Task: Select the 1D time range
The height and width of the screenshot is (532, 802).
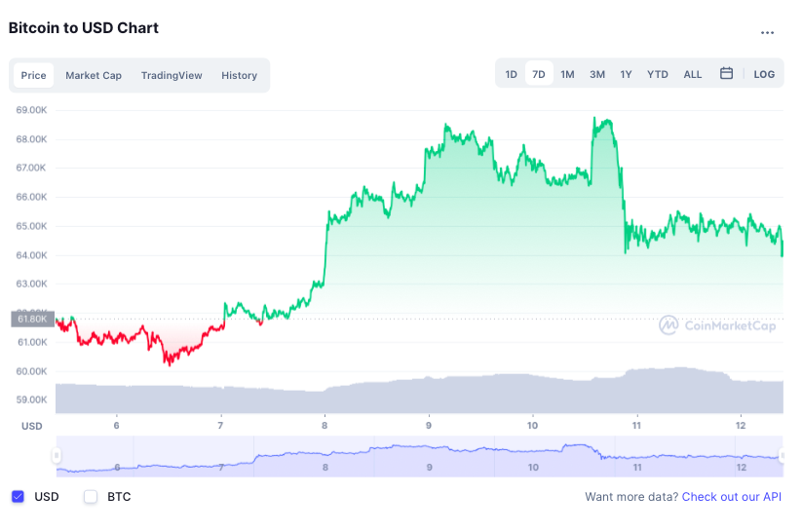Action: click(x=511, y=74)
